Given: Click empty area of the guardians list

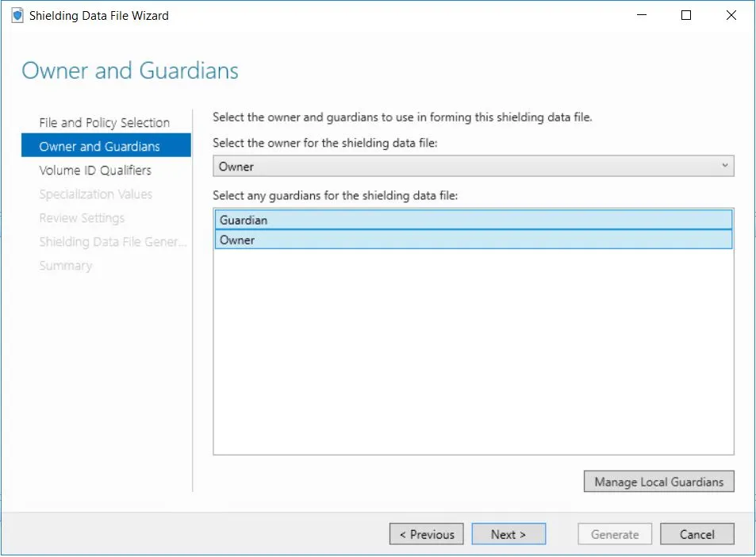Looking at the screenshot, I should tap(474, 357).
